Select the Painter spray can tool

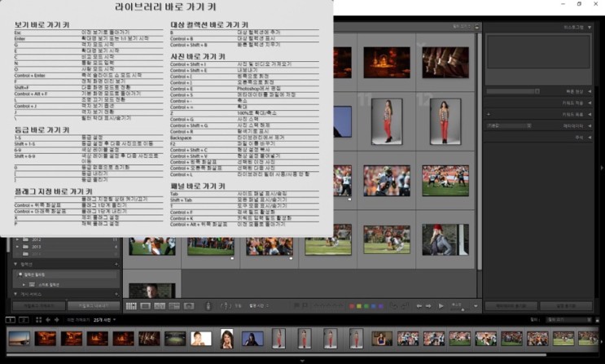208,306
